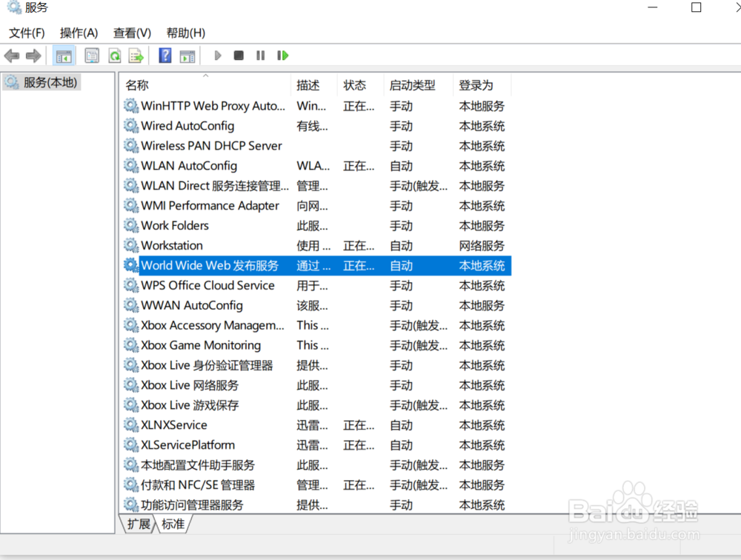741x560 pixels.
Task: Open the 查看(V) menu
Action: (133, 33)
